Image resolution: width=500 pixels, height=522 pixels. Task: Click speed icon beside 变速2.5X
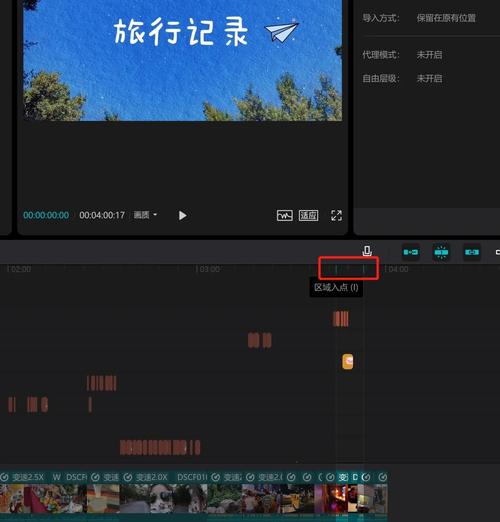(x=5, y=477)
